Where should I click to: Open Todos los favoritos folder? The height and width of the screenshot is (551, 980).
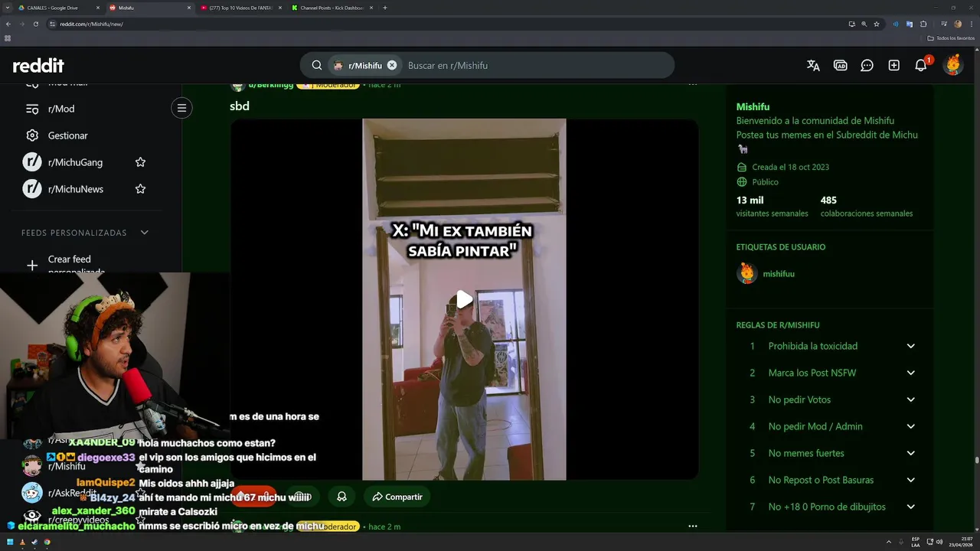pyautogui.click(x=950, y=37)
